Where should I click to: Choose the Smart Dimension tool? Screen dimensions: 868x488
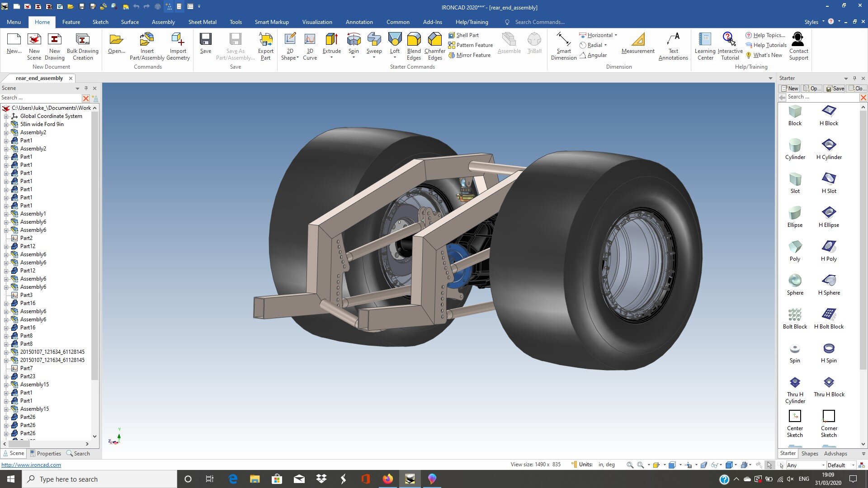pos(564,46)
